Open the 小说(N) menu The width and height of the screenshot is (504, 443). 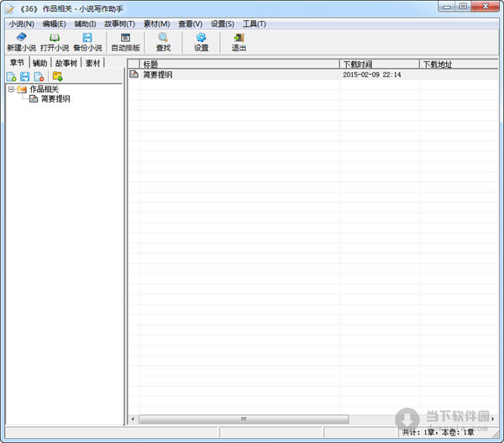click(21, 24)
